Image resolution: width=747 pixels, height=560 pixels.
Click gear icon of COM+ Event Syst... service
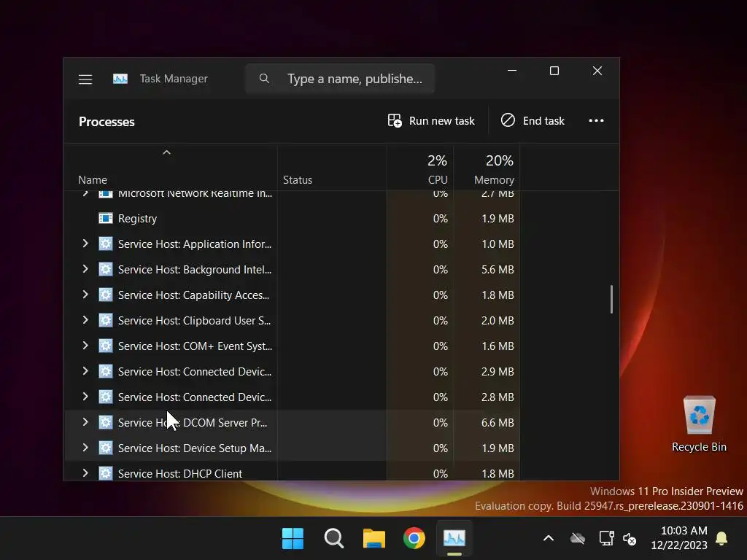click(x=105, y=346)
